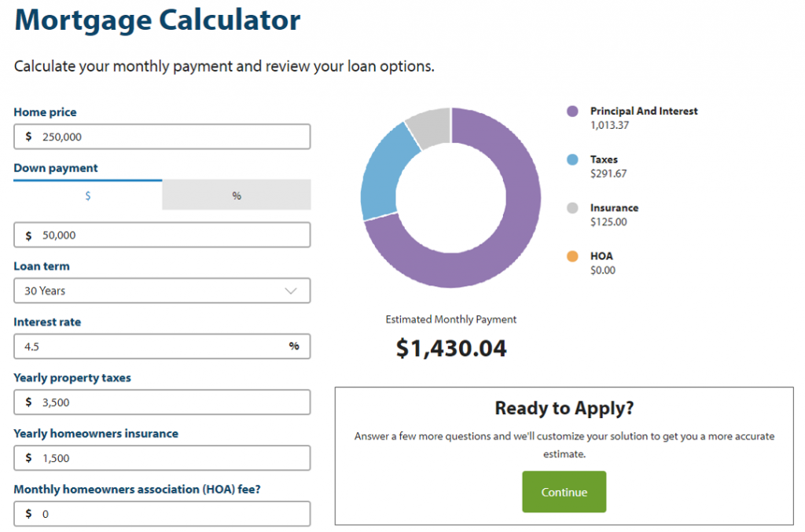Click the Yearly homeowners insurance field

tap(169, 458)
